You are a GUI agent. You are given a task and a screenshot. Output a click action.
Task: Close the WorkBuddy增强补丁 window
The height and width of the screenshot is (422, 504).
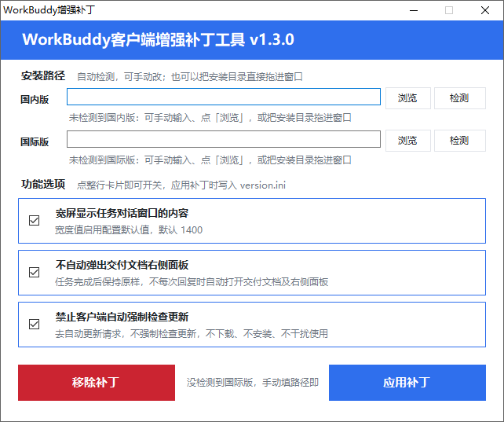(x=485, y=11)
